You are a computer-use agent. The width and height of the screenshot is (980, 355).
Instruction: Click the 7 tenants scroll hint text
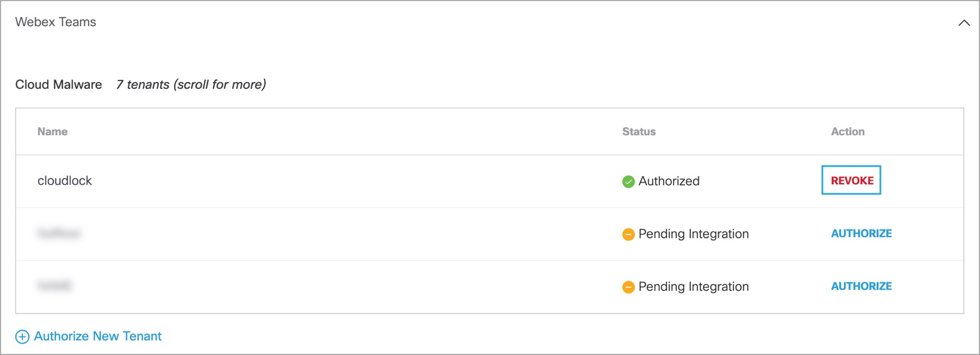191,84
